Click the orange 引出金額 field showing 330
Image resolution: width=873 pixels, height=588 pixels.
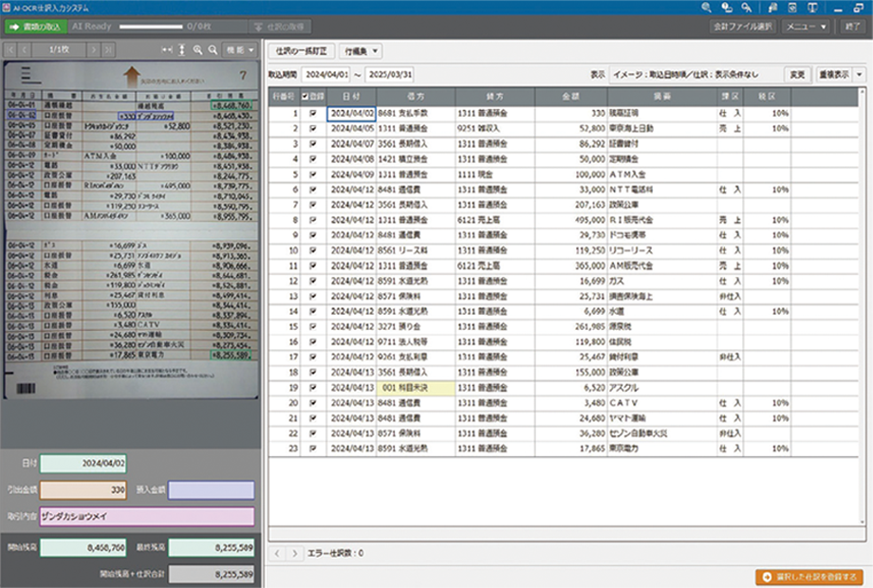84,490
